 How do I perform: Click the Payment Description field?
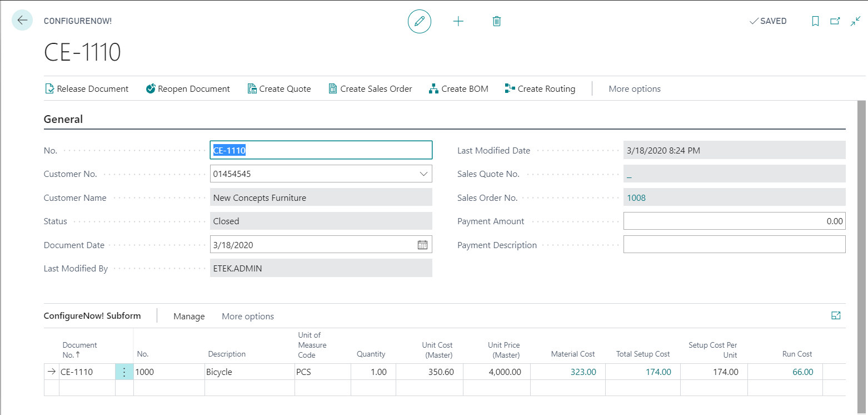734,245
